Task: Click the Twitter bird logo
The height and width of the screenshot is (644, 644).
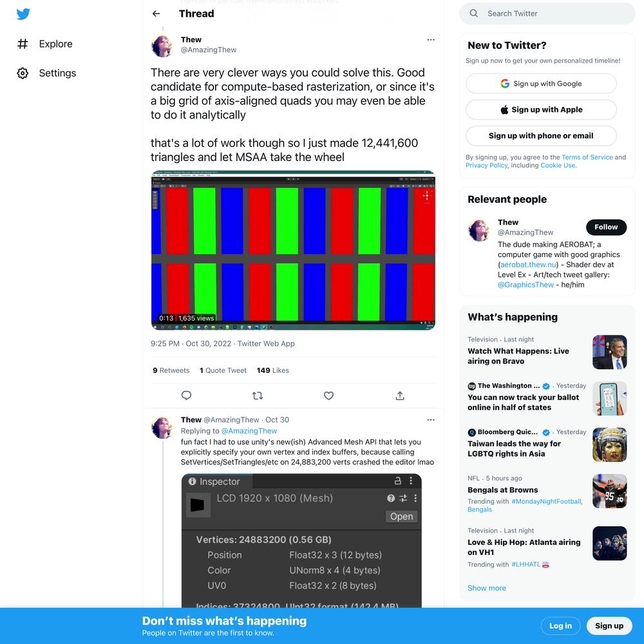Action: coord(23,14)
